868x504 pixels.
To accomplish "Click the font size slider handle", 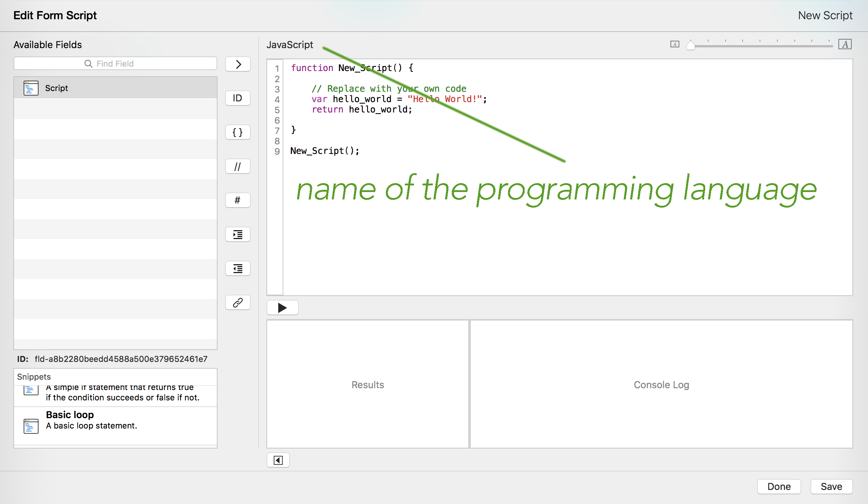I will click(x=690, y=45).
